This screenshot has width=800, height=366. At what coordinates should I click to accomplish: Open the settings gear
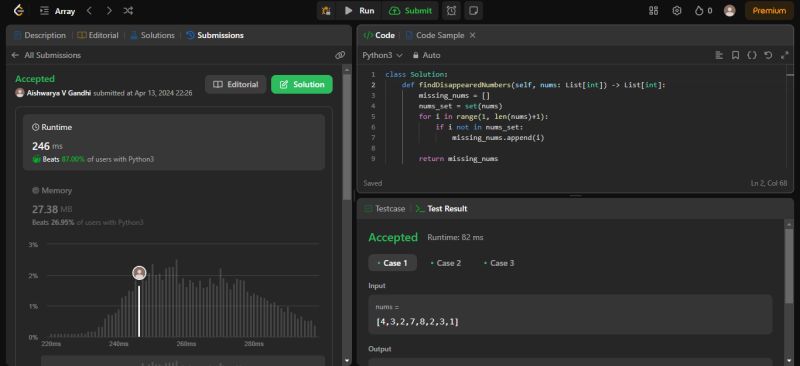(677, 11)
